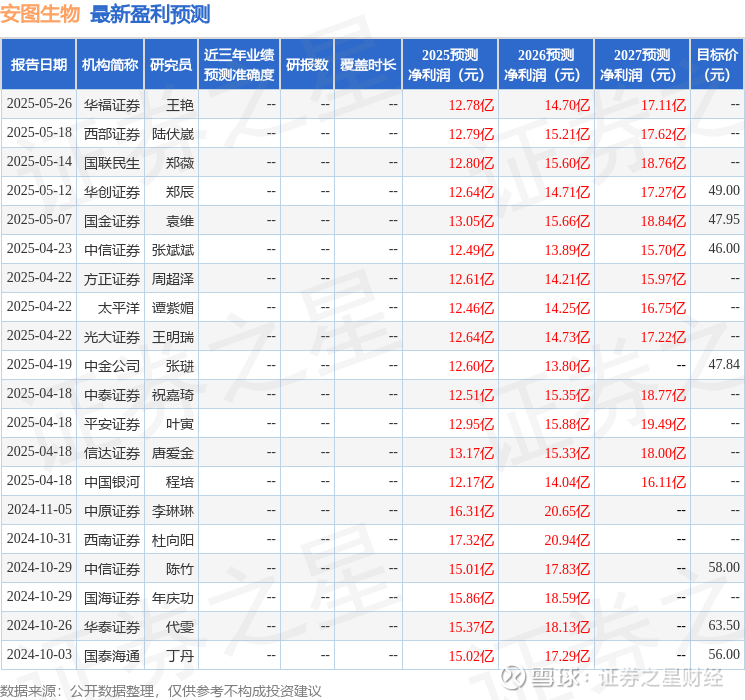Select the 华创证券 institution cell
Image resolution: width=745 pixels, height=700 pixels.
coord(112,192)
